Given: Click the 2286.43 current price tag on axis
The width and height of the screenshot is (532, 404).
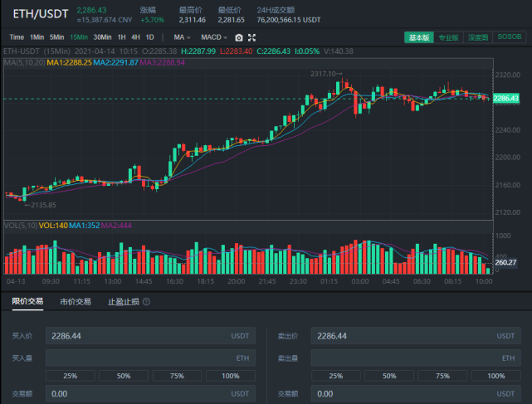Looking at the screenshot, I should [x=506, y=99].
